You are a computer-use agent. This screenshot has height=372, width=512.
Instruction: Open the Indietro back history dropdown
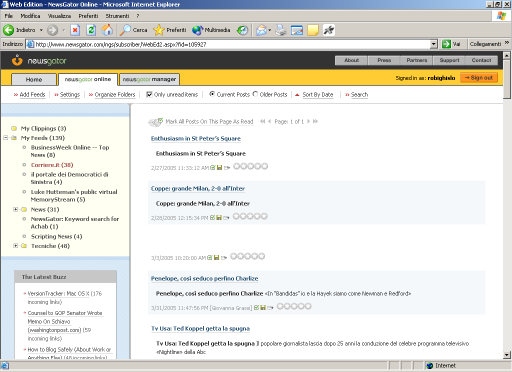pyautogui.click(x=41, y=30)
